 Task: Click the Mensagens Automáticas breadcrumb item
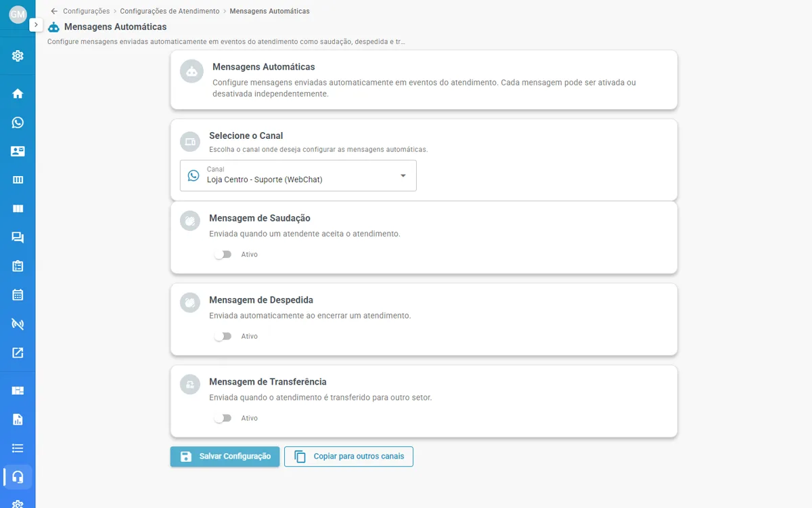270,12
